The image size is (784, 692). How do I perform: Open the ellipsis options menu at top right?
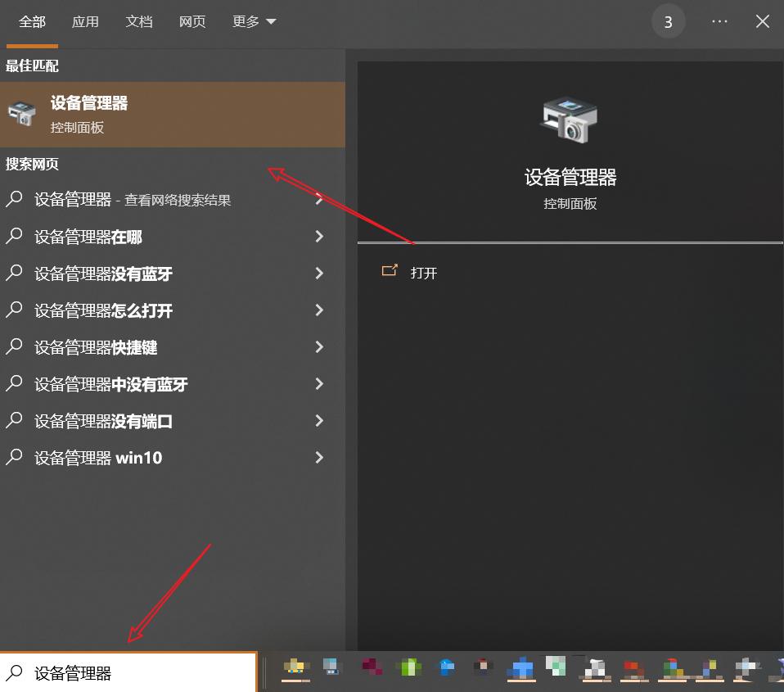point(719,20)
